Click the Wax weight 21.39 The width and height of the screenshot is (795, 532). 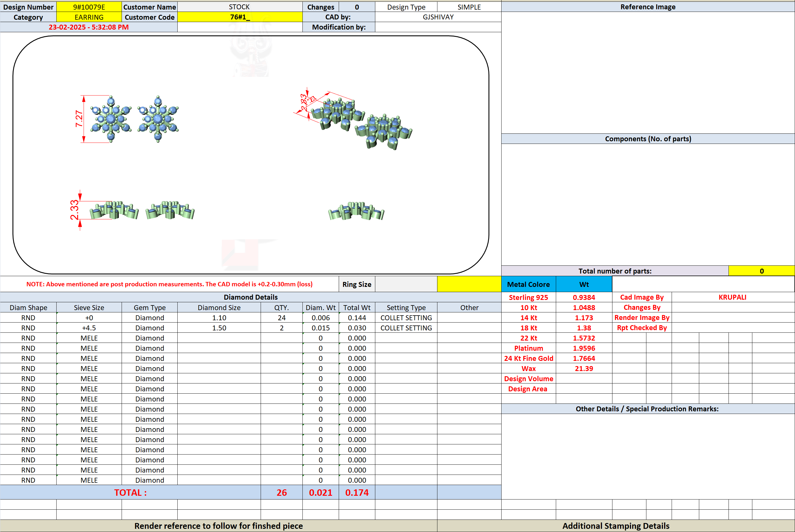point(584,369)
